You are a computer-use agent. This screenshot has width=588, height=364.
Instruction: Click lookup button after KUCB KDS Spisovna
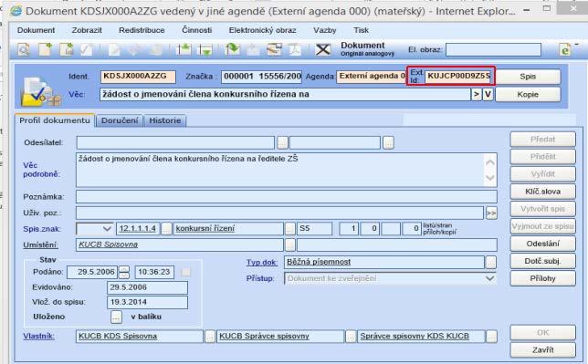(210, 337)
